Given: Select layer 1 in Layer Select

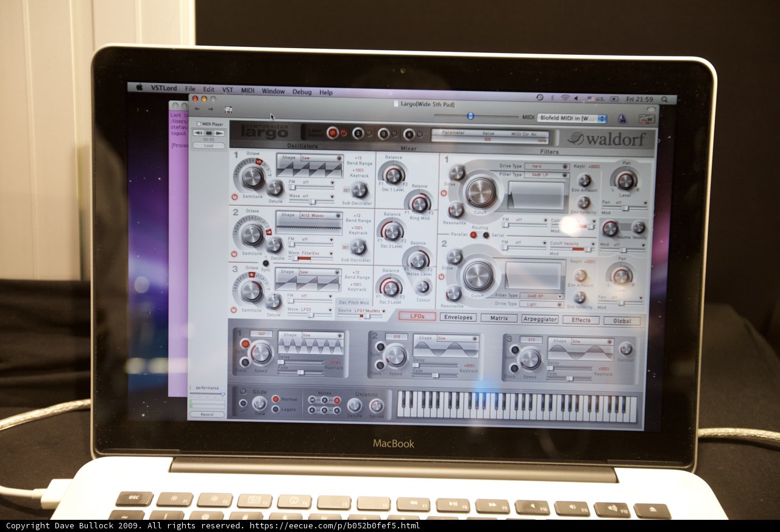Looking at the screenshot, I should (x=333, y=132).
